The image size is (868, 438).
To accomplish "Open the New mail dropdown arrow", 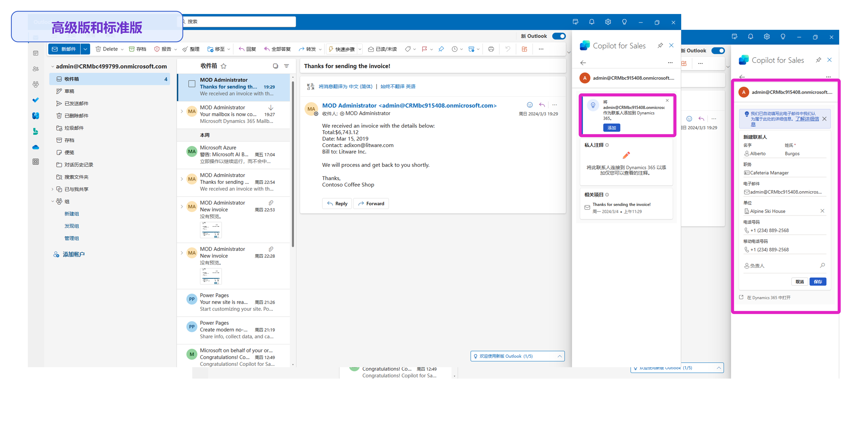I will [86, 49].
